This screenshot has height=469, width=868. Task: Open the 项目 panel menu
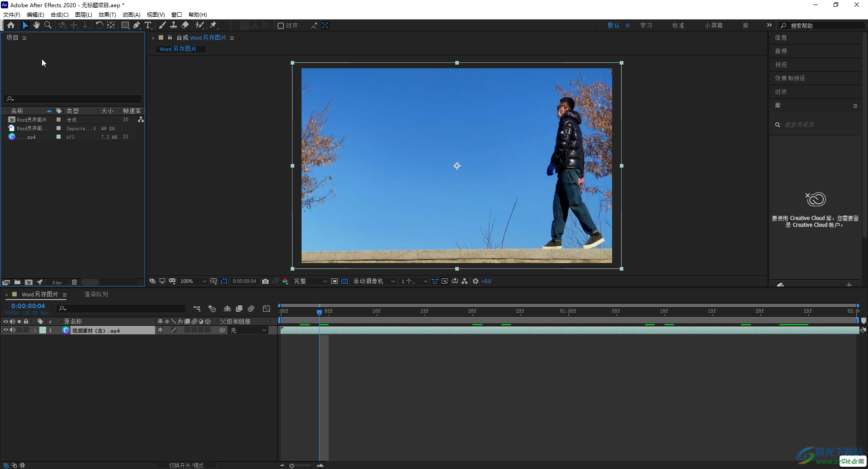tap(24, 38)
